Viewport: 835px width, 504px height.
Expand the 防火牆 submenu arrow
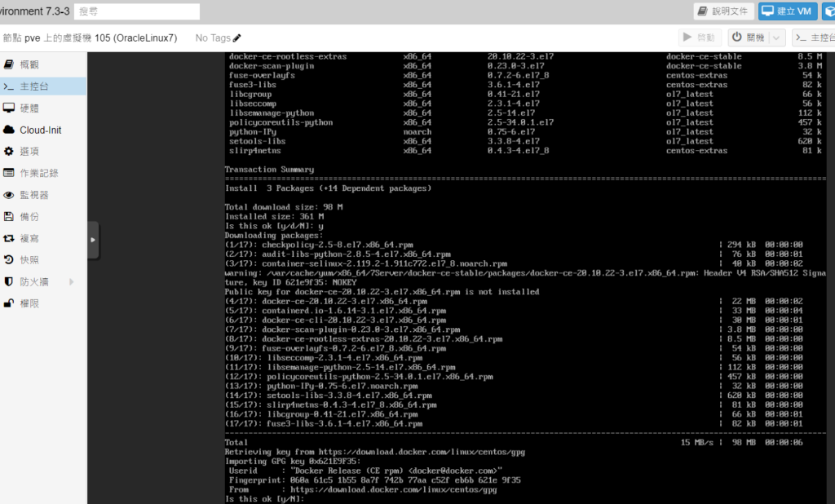[x=72, y=282]
